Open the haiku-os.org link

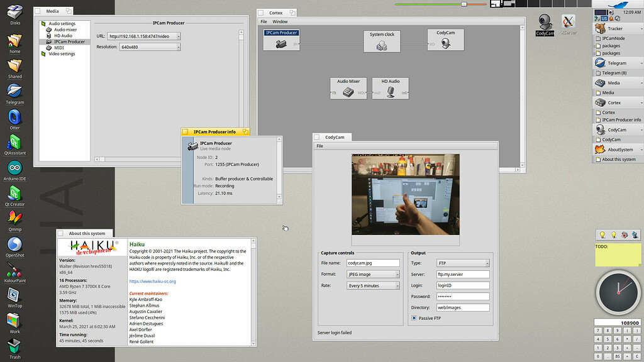pos(152,282)
